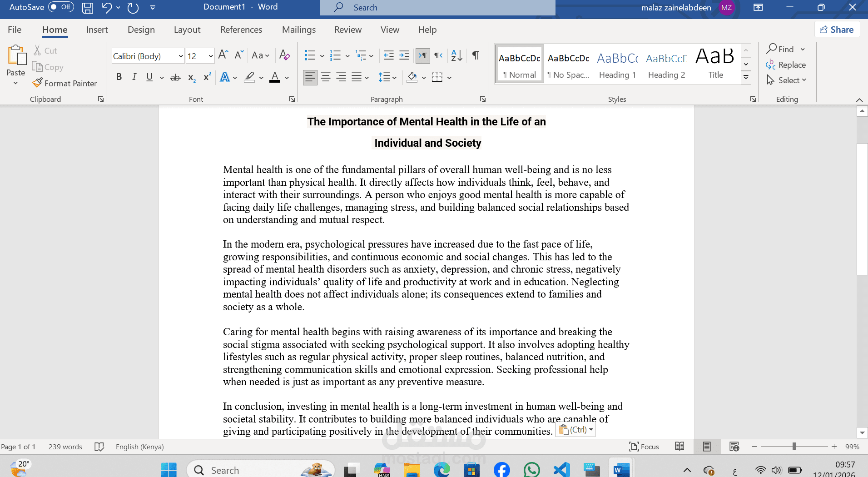Open Ribbon Display Options
The height and width of the screenshot is (477, 868).
point(758,7)
